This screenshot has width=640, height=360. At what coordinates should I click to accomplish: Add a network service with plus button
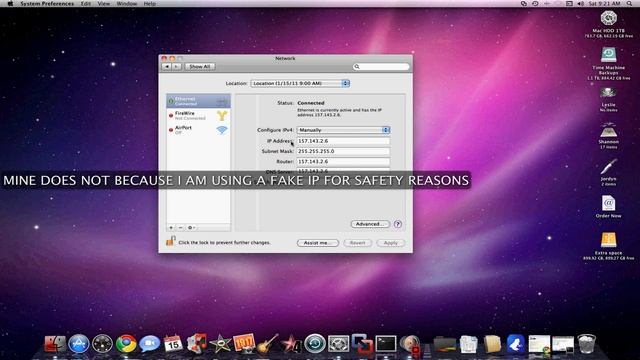coord(171,227)
